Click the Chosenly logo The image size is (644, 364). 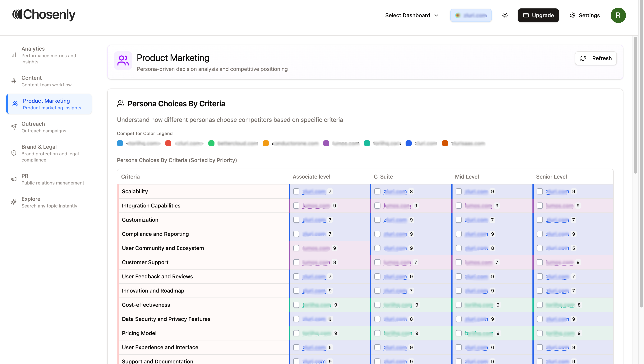(x=44, y=15)
